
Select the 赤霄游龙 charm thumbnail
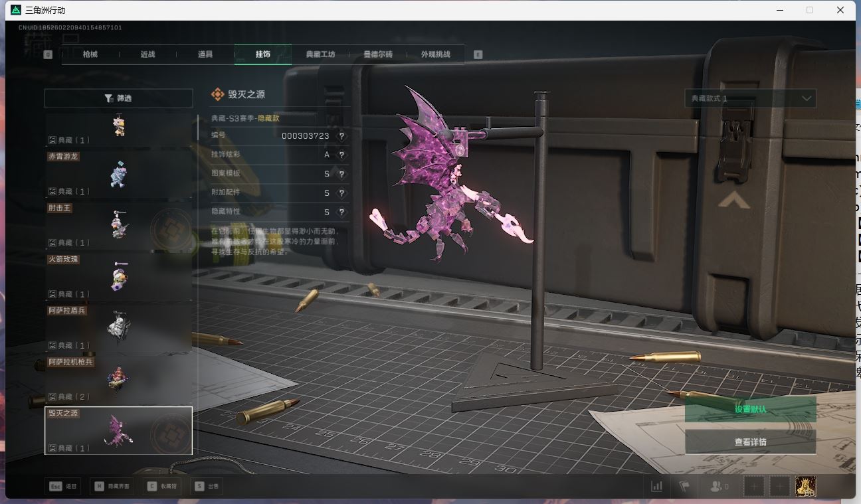pyautogui.click(x=118, y=174)
